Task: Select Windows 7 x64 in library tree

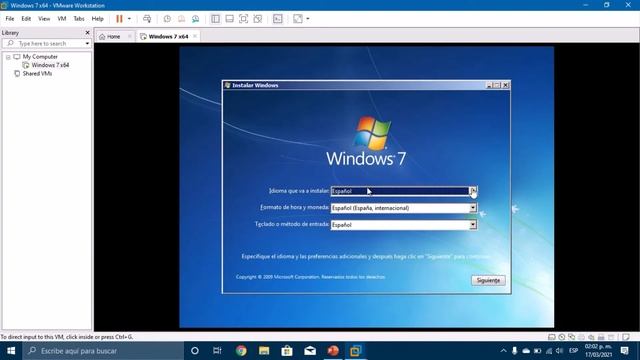Action: [50, 65]
